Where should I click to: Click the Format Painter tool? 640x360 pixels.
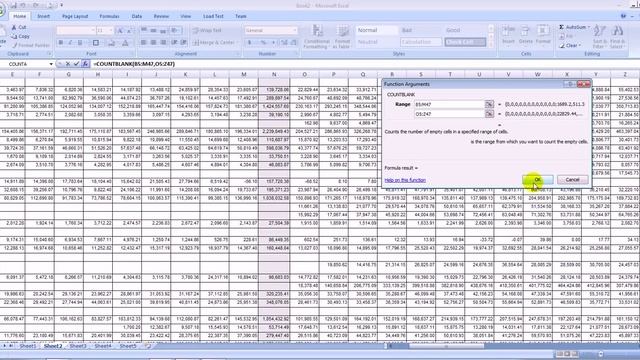31,45
